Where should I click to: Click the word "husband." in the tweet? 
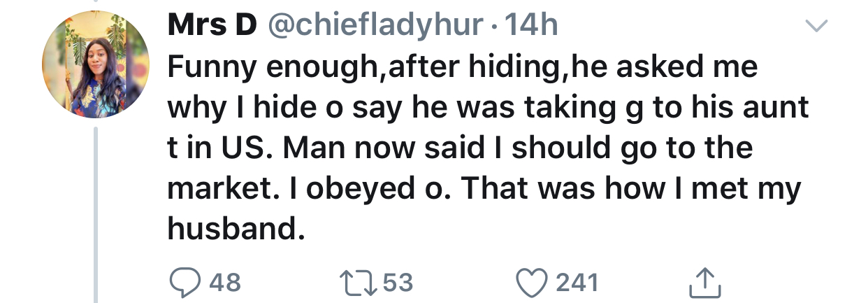click(x=236, y=230)
